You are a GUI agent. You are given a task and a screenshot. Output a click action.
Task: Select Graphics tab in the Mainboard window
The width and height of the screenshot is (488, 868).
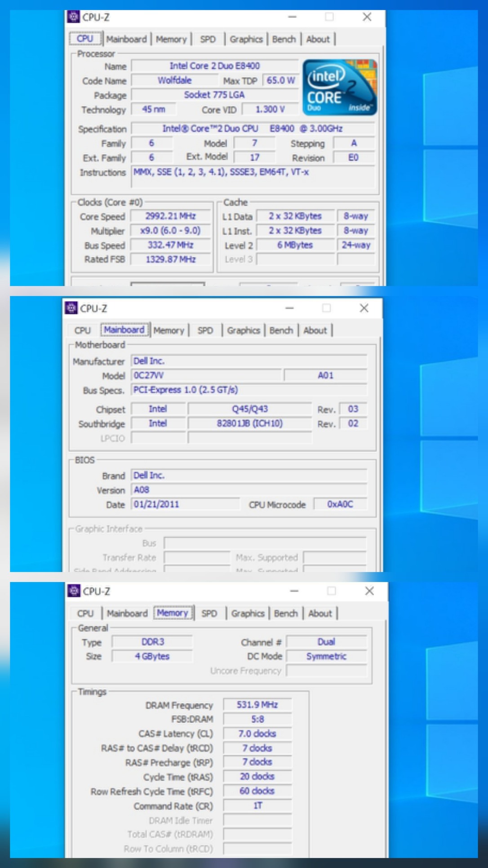(x=243, y=330)
